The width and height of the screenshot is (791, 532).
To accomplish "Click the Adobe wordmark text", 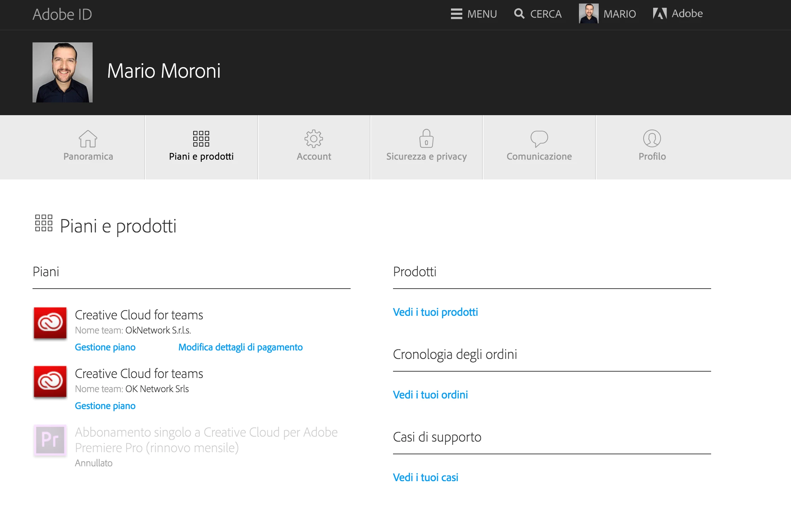I will 687,13.
